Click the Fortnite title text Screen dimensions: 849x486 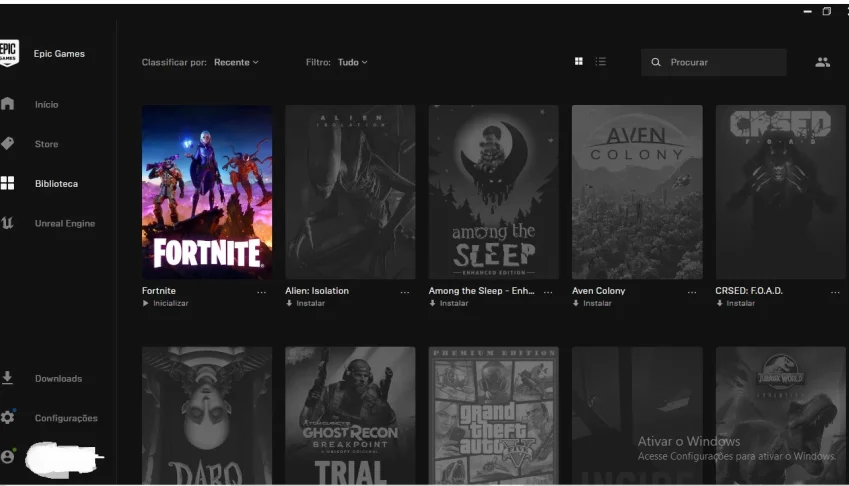[x=159, y=291]
